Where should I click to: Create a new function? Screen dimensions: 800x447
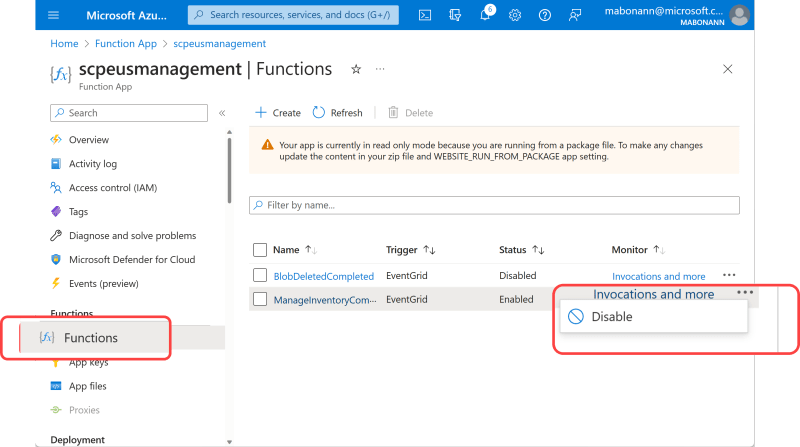tap(278, 113)
